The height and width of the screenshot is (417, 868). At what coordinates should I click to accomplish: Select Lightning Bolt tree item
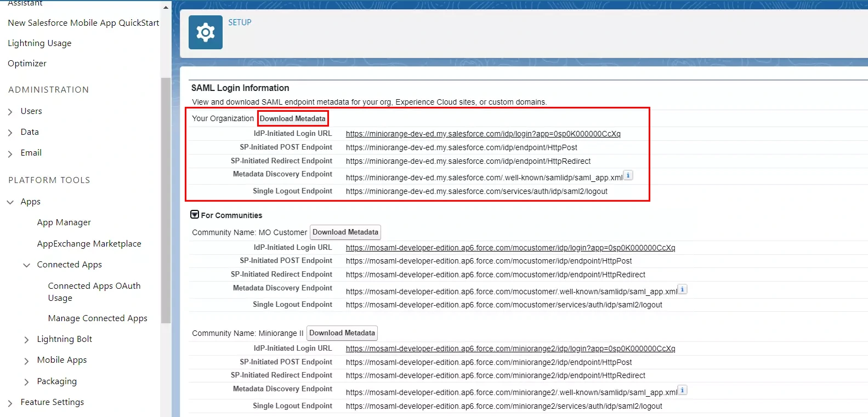pos(65,339)
